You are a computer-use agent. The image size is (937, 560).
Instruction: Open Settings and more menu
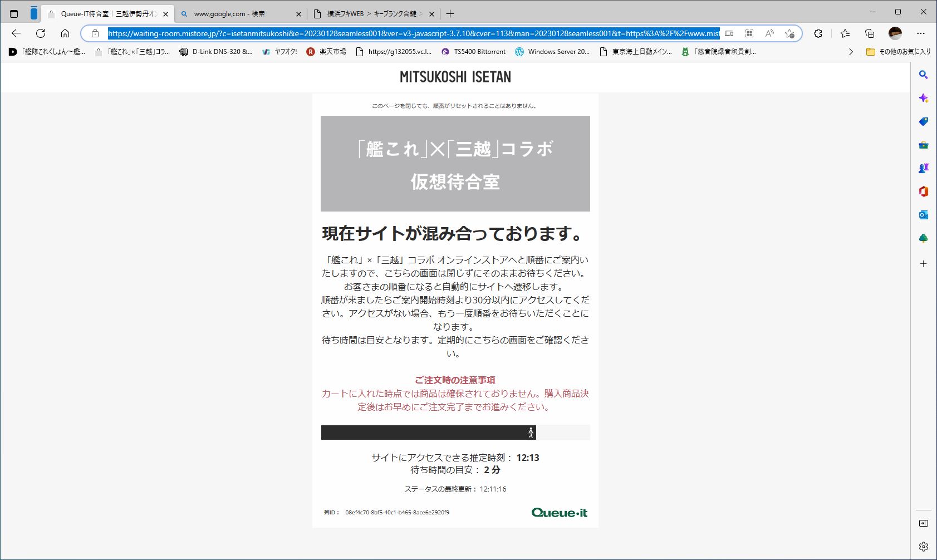921,33
